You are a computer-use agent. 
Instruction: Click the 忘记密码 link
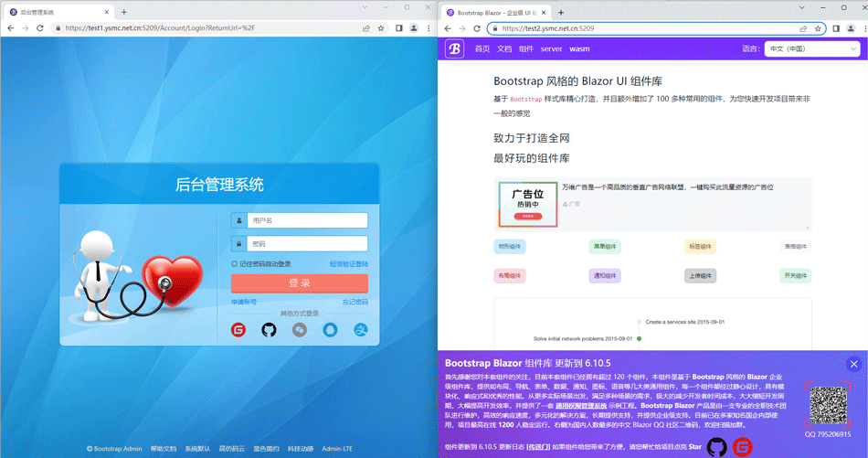(x=355, y=302)
